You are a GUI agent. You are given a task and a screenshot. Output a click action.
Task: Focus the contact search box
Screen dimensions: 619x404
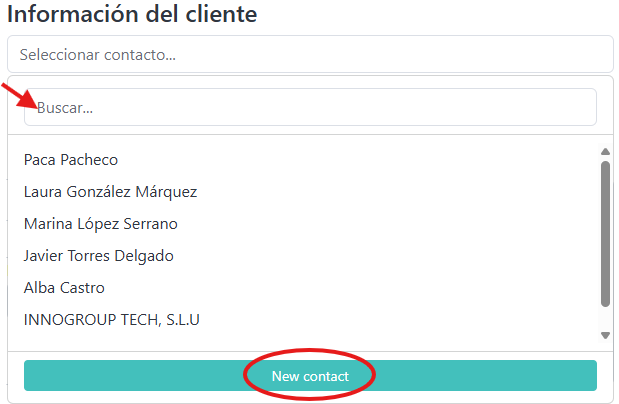point(310,108)
